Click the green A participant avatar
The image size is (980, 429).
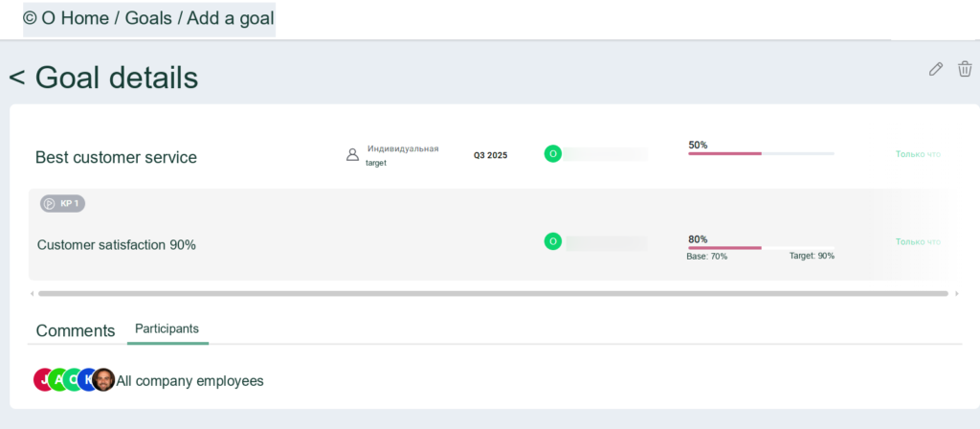tap(58, 379)
